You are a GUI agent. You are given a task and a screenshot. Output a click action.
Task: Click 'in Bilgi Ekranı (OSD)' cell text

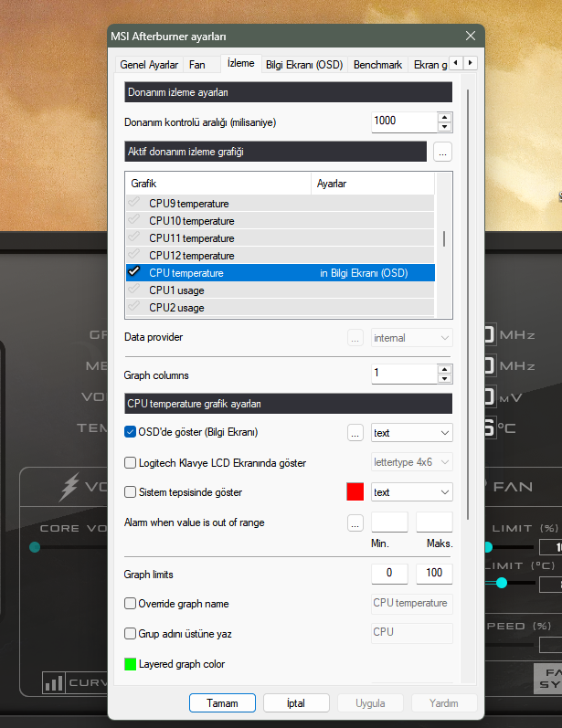click(364, 273)
